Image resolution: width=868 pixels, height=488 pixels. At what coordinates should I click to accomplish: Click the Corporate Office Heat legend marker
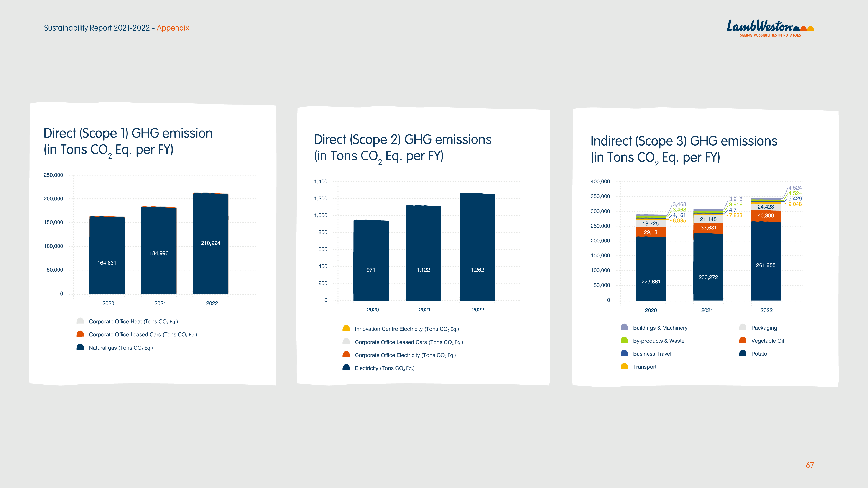click(80, 321)
